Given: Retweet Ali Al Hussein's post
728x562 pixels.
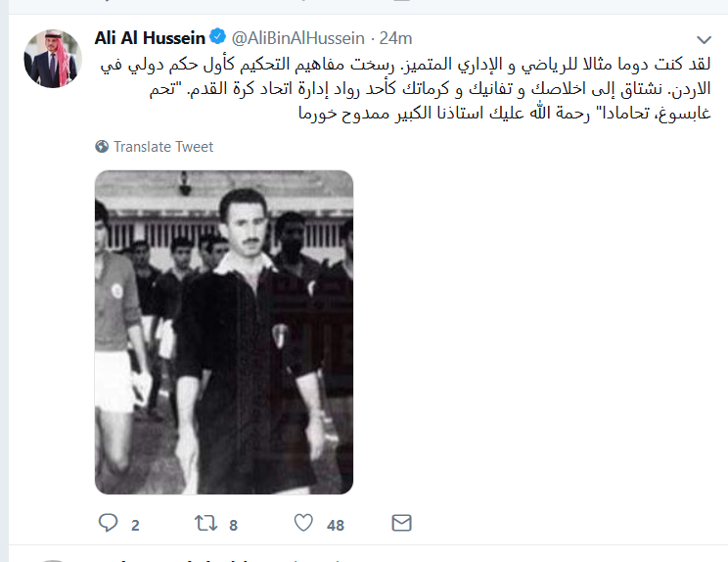Looking at the screenshot, I should (x=205, y=524).
